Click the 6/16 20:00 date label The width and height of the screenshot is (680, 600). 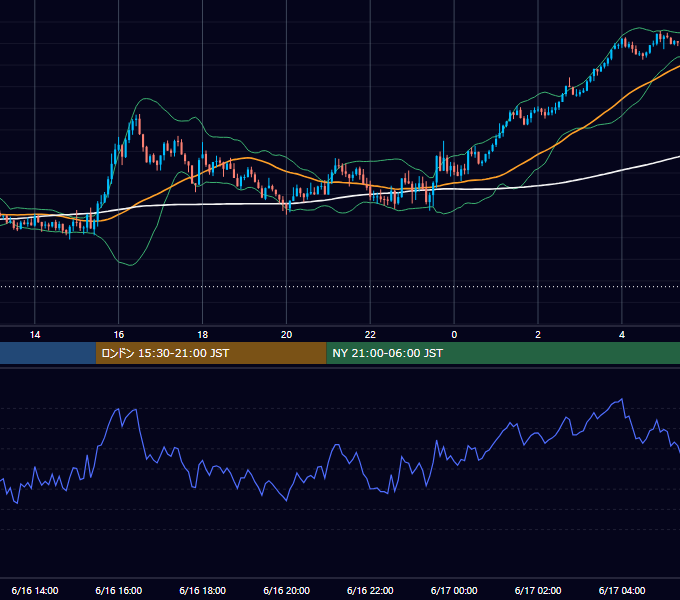pyautogui.click(x=286, y=590)
